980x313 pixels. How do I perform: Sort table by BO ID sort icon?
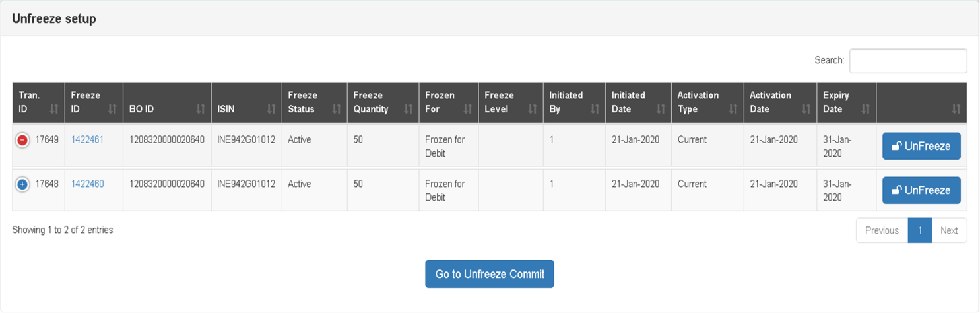(201, 109)
